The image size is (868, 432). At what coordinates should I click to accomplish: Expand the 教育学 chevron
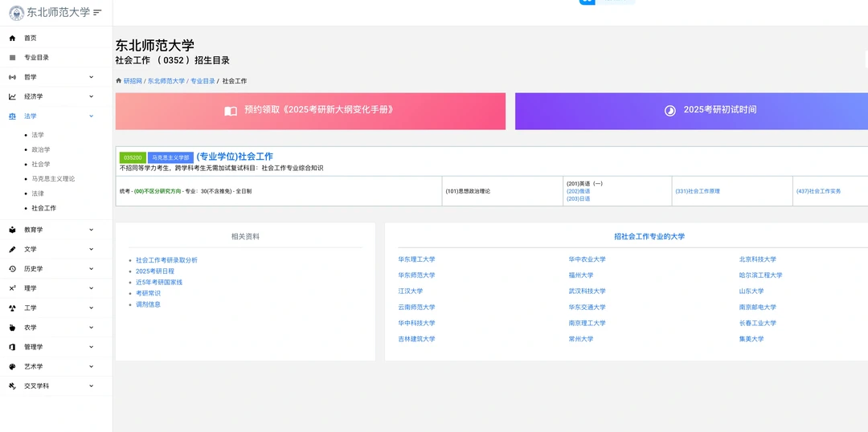(x=92, y=230)
